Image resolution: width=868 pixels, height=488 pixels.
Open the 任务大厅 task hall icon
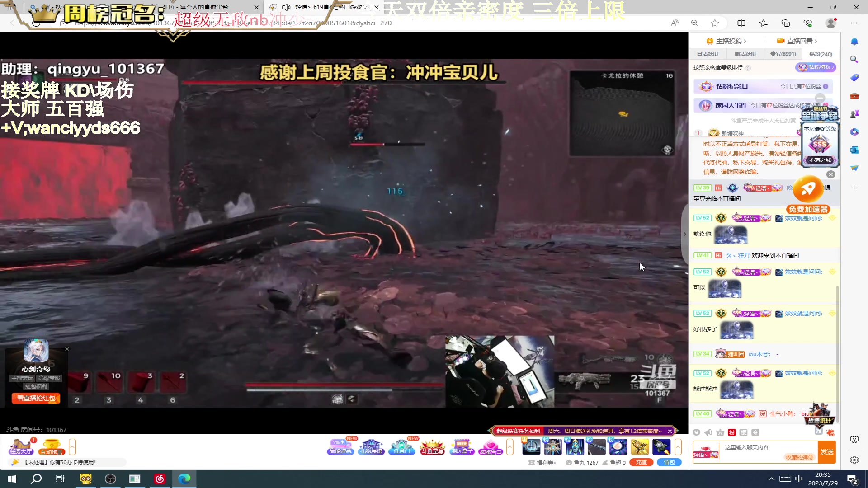coord(21,446)
